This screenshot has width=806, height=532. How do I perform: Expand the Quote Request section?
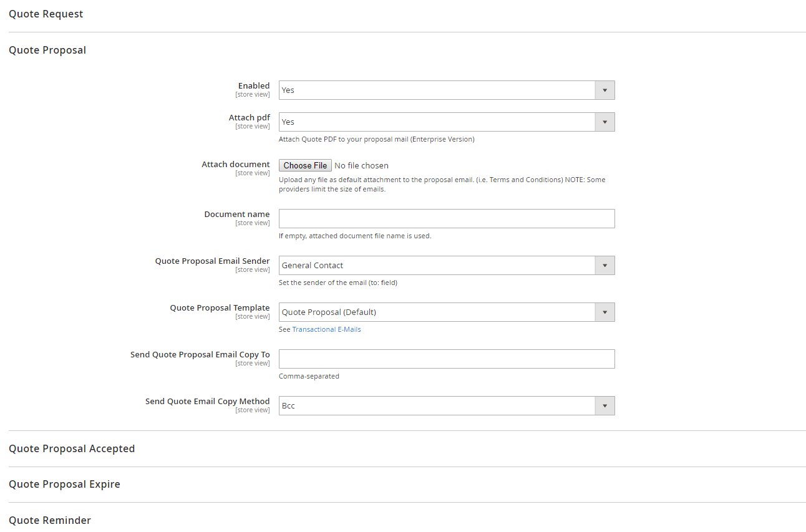[x=46, y=14]
